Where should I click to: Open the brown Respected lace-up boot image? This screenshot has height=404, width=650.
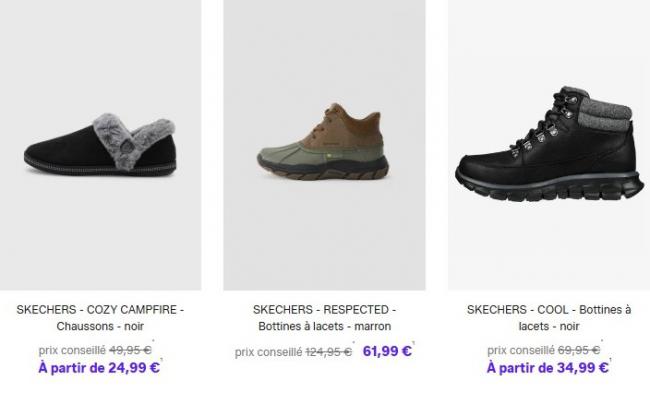[x=324, y=145]
